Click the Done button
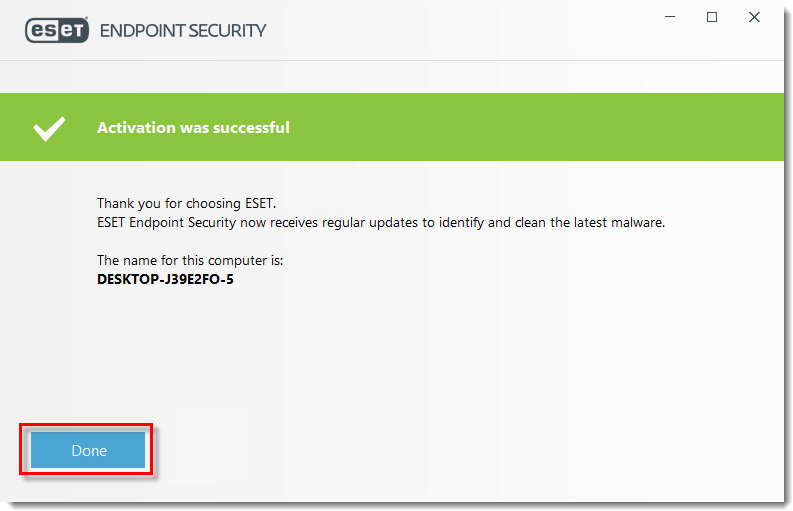 pyautogui.click(x=88, y=450)
